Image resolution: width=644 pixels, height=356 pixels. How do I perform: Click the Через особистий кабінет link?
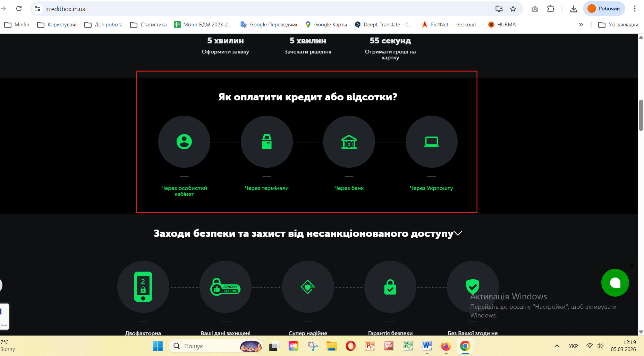tap(184, 191)
